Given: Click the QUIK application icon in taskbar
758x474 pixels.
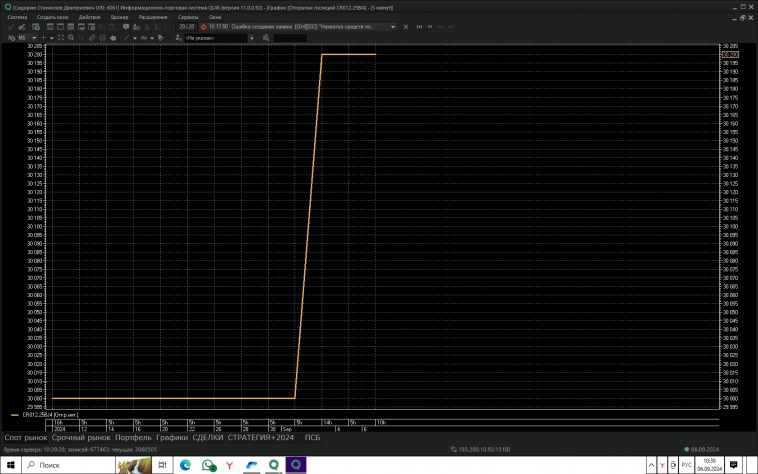Looking at the screenshot, I should pyautogui.click(x=296, y=465).
